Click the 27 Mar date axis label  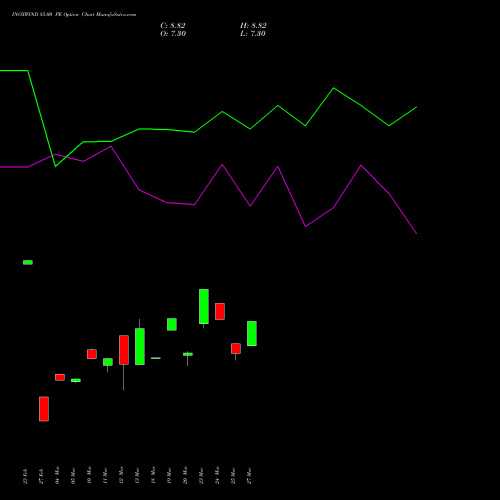pyautogui.click(x=249, y=475)
